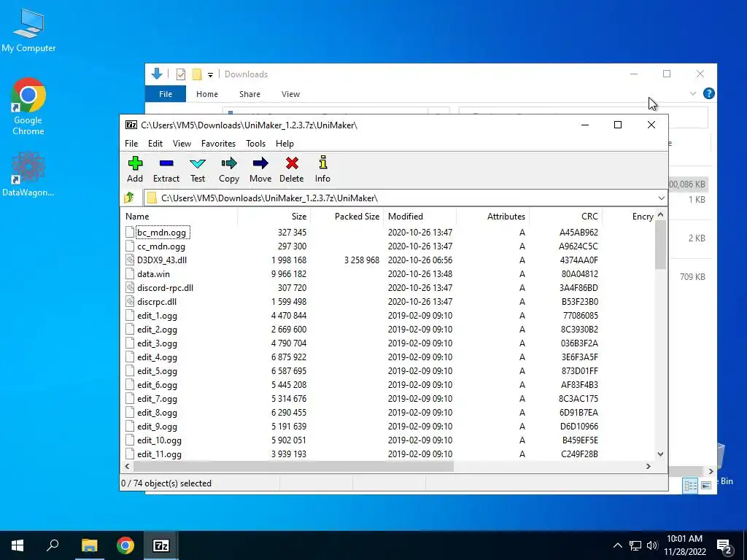Click Explorer properties quick access icon
Screen dimensions: 747x560
181,74
